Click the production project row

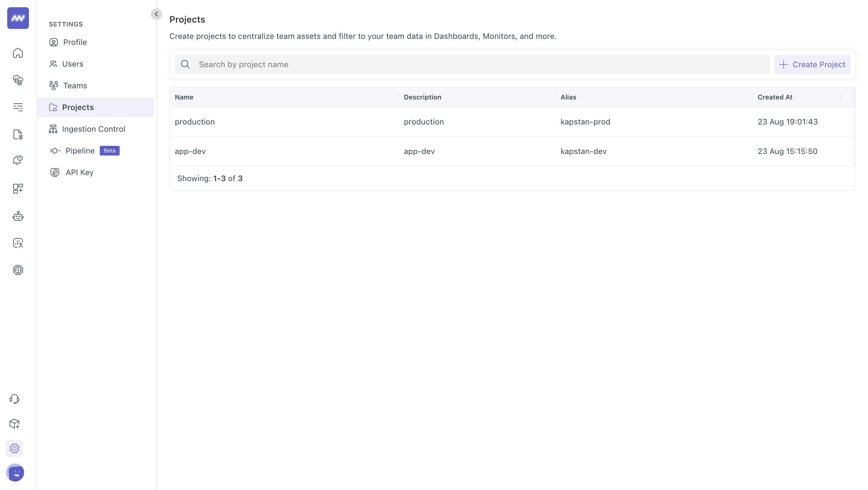pos(512,122)
